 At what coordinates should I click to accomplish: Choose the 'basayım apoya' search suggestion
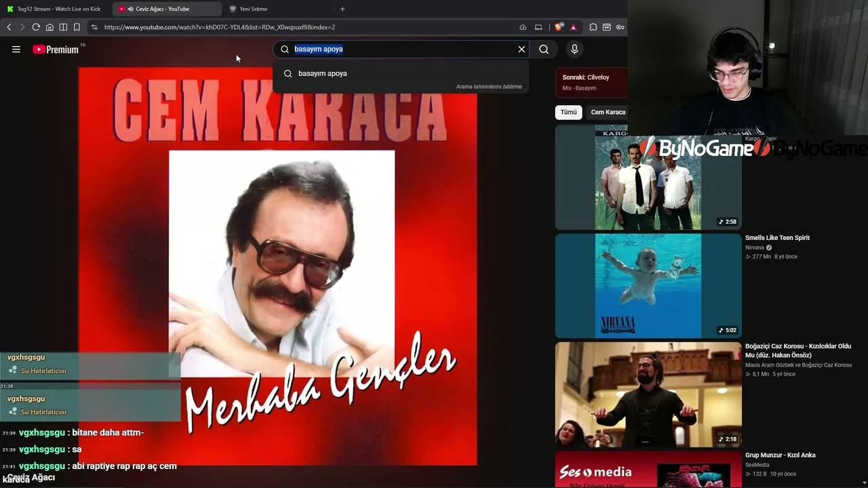tap(401, 73)
